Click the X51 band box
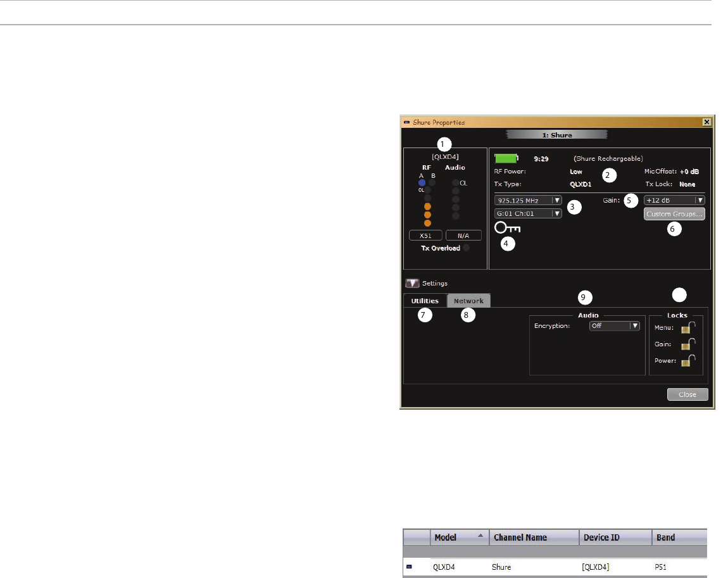Viewport: 728px width, 578px height. point(425,236)
